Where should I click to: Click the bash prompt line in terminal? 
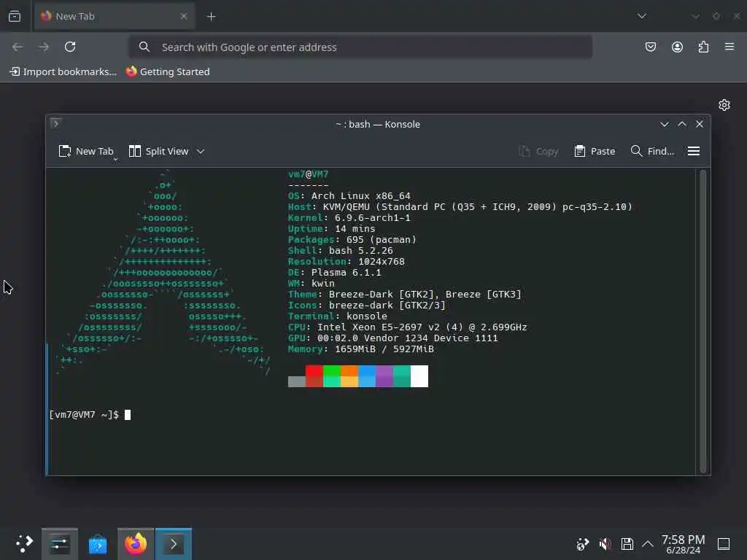90,415
